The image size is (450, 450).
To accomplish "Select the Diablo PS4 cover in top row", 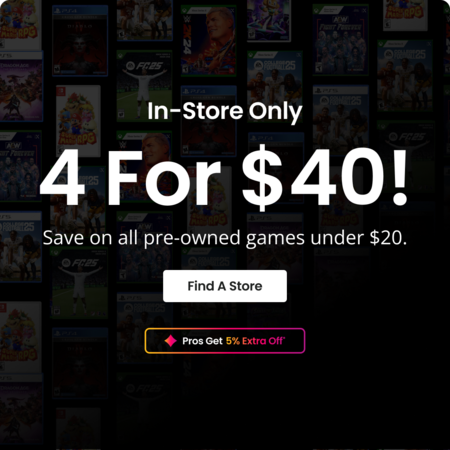I will [80, 41].
